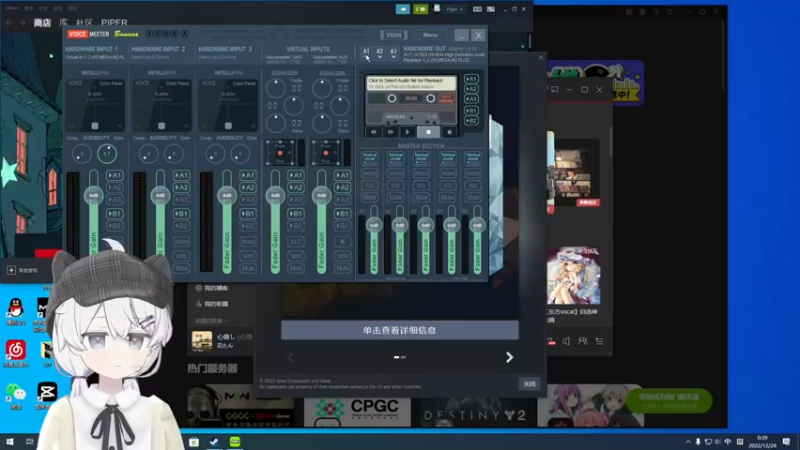
Task: Open A1 hardware out device dropdown
Action: click(366, 53)
